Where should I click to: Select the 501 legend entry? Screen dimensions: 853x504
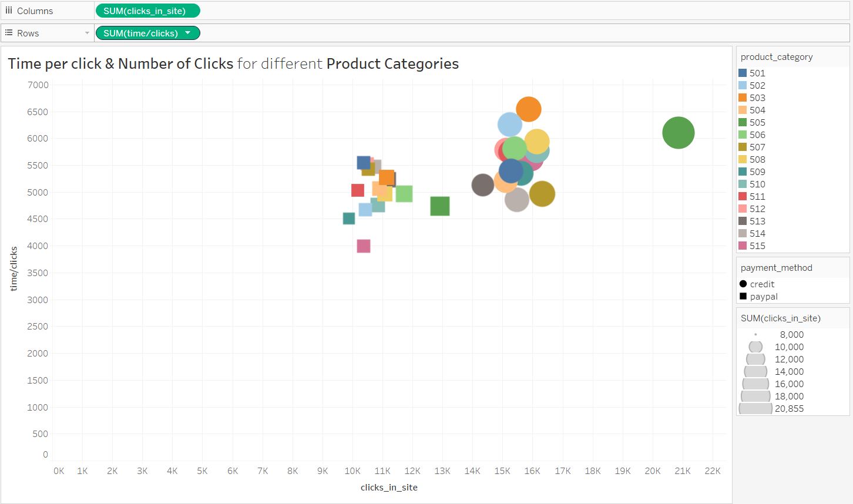click(757, 73)
